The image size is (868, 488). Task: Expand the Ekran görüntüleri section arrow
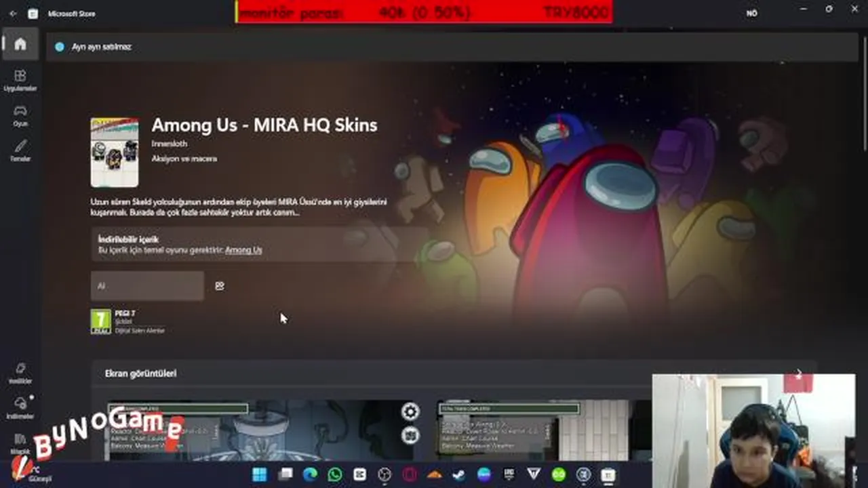tap(799, 373)
